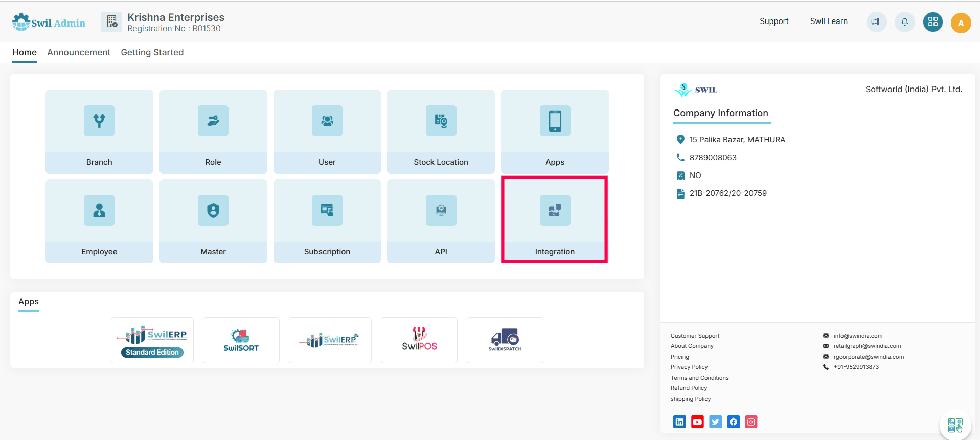Open the LinkedIn social icon
The width and height of the screenshot is (980, 440).
pyautogui.click(x=679, y=422)
